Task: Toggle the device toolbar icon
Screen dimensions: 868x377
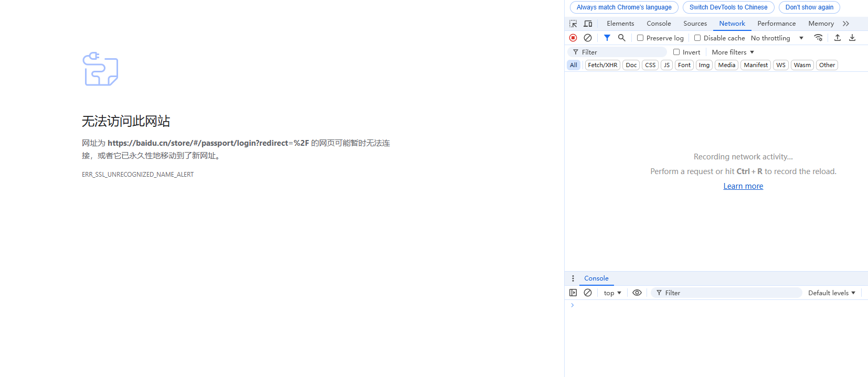Action: point(588,24)
